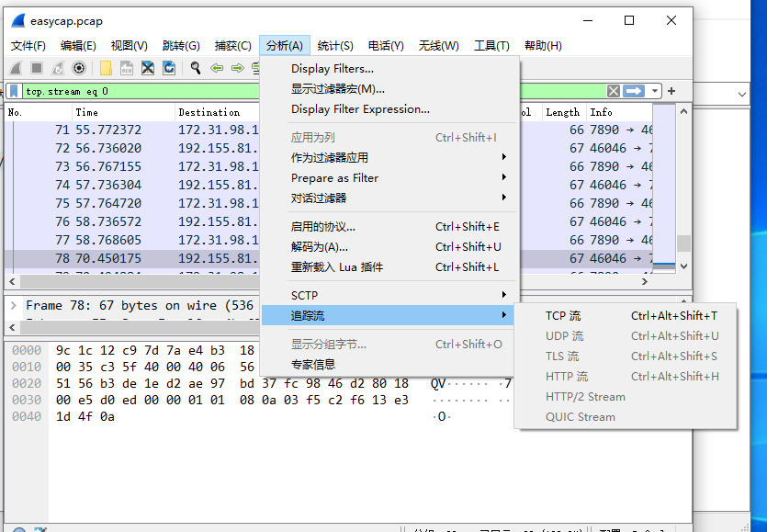This screenshot has height=532, width=767.
Task: Open the 统计(S) menu
Action: pos(335,46)
